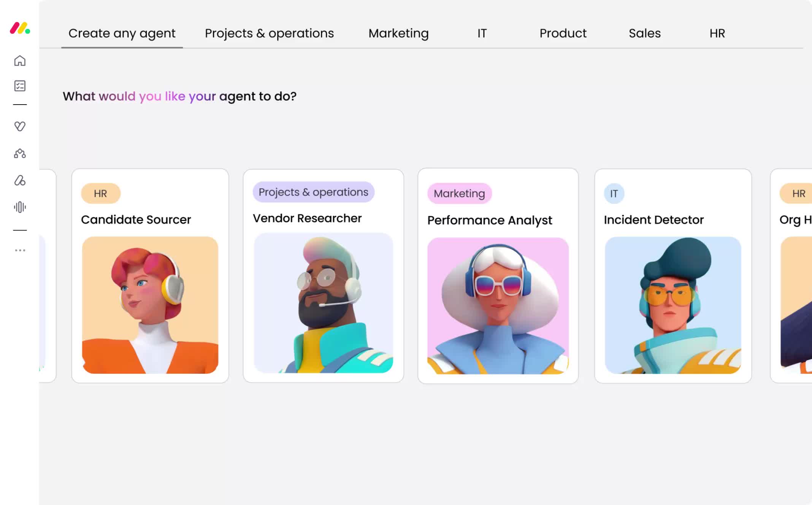Switch to the Projects & operations tab
This screenshot has width=812, height=505.
pos(269,33)
